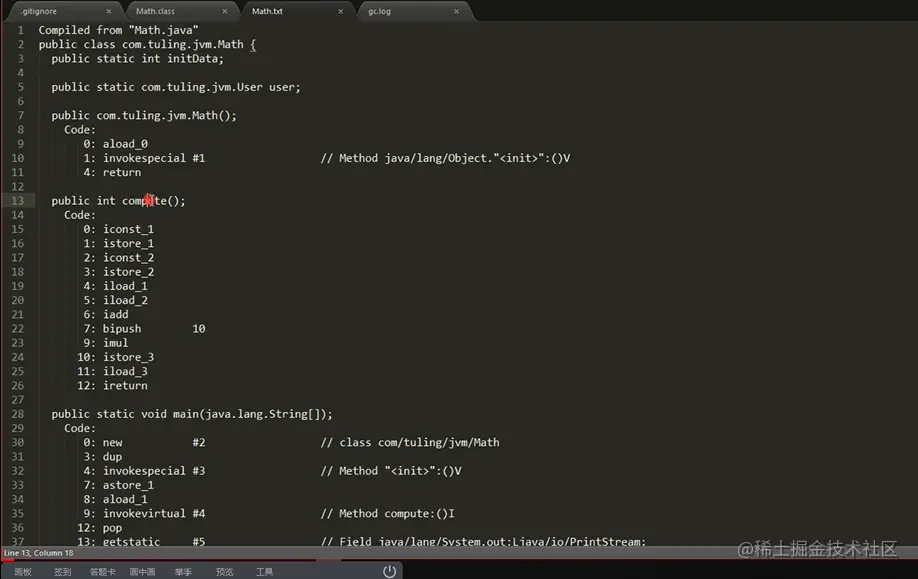The image size is (918, 579).
Task: Click the 'pop' instruction
Action: coord(112,528)
